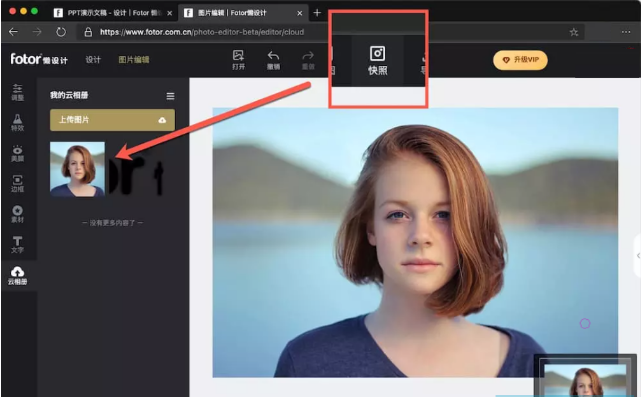Click the main portrait canvas image
Image resolution: width=642 pixels, height=397 pixels.
tap(415, 242)
